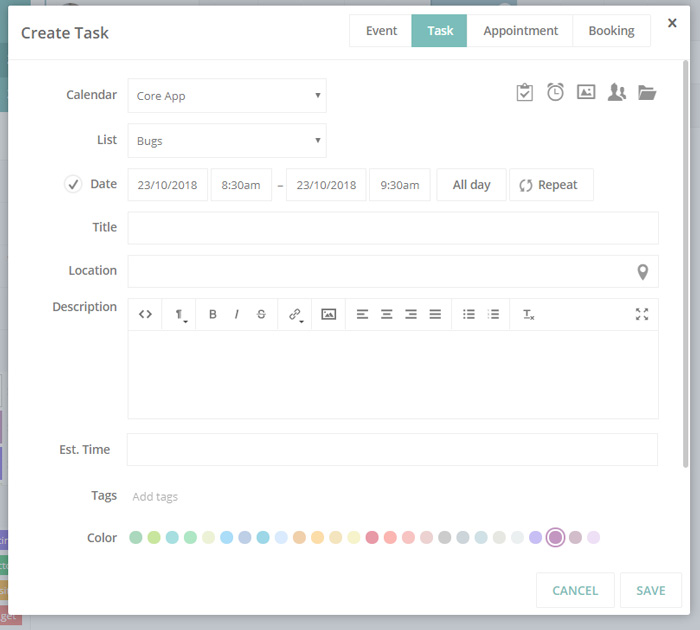Open the Repeat options
The width and height of the screenshot is (700, 630).
[551, 184]
